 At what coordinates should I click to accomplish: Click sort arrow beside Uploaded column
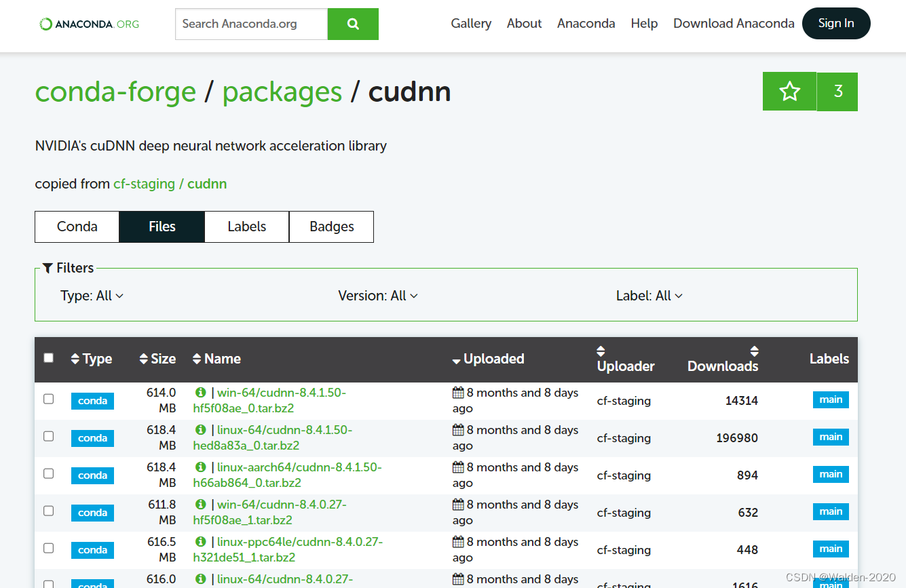click(457, 361)
